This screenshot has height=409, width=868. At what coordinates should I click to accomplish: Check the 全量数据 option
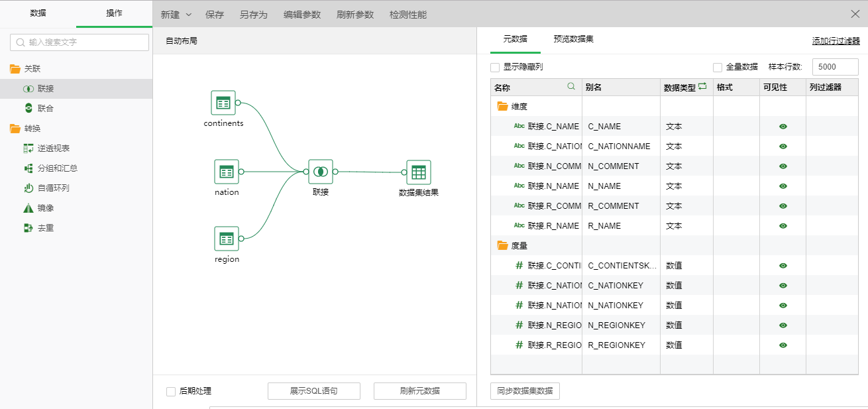click(x=718, y=68)
